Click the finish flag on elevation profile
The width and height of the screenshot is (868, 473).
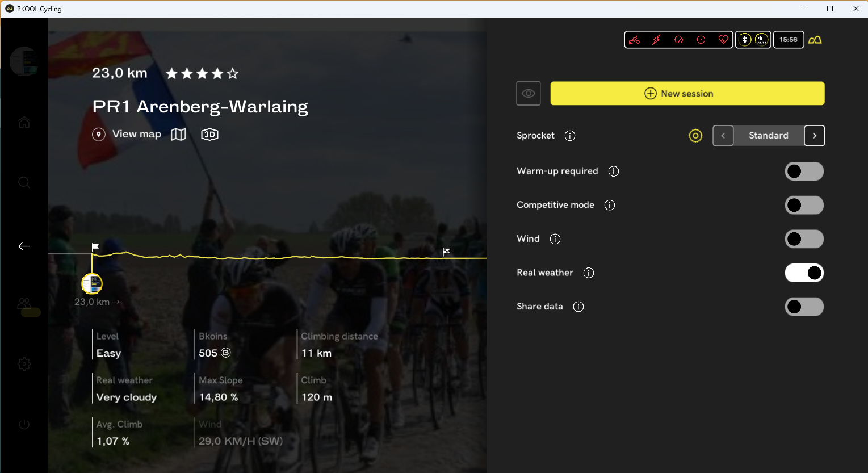tap(446, 252)
